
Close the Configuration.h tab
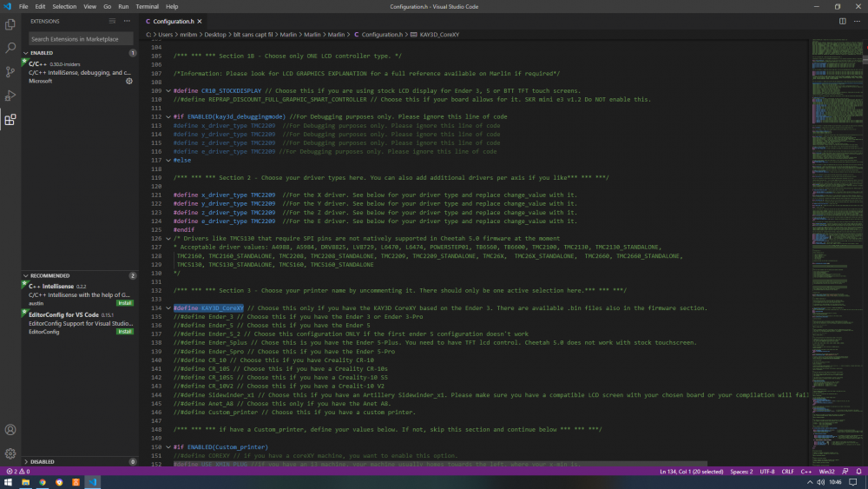pyautogui.click(x=200, y=21)
